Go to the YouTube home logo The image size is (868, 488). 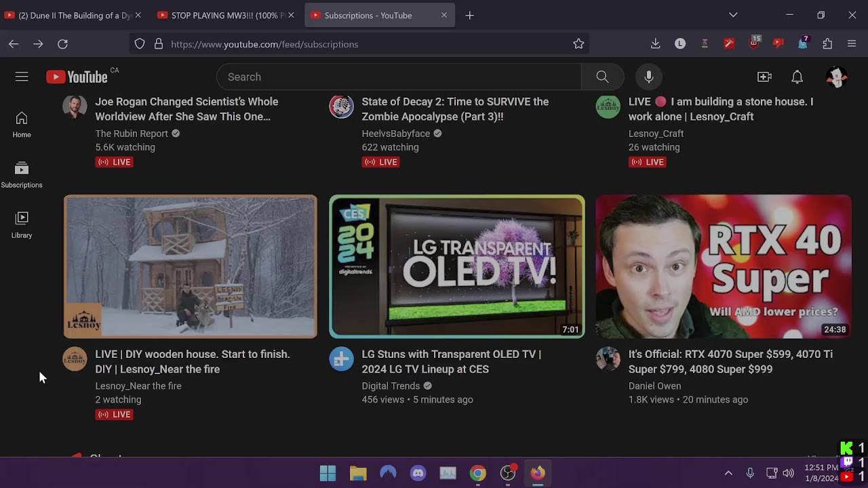tap(77, 77)
